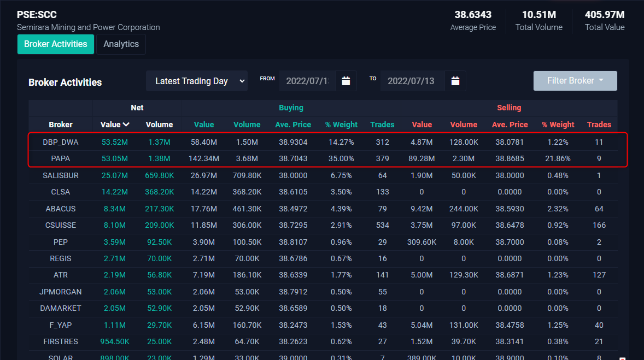Sort by Buying % Weight header
The height and width of the screenshot is (360, 644).
(341, 125)
